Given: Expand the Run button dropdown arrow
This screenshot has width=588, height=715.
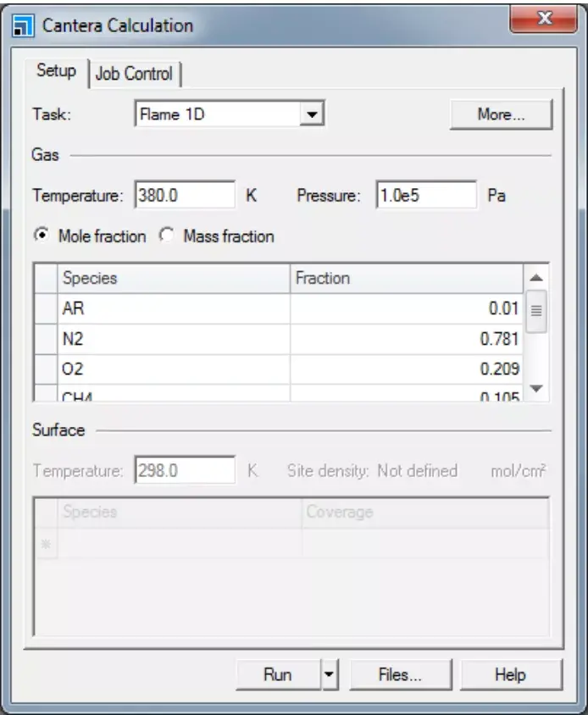Looking at the screenshot, I should point(329,675).
